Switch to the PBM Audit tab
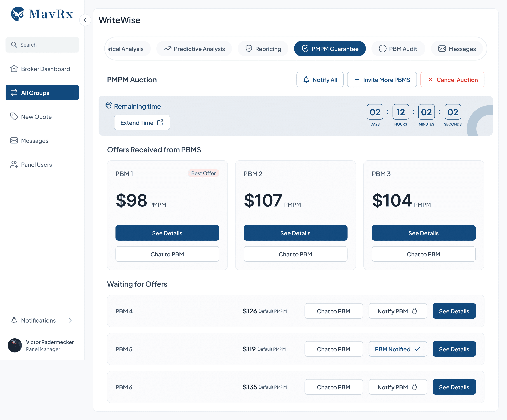 [398, 49]
